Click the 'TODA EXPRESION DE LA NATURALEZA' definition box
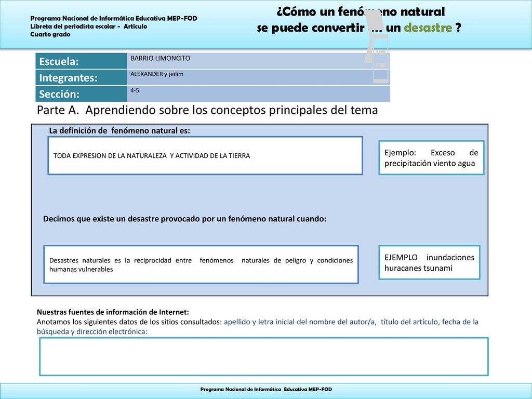The image size is (532, 399). pos(205,156)
